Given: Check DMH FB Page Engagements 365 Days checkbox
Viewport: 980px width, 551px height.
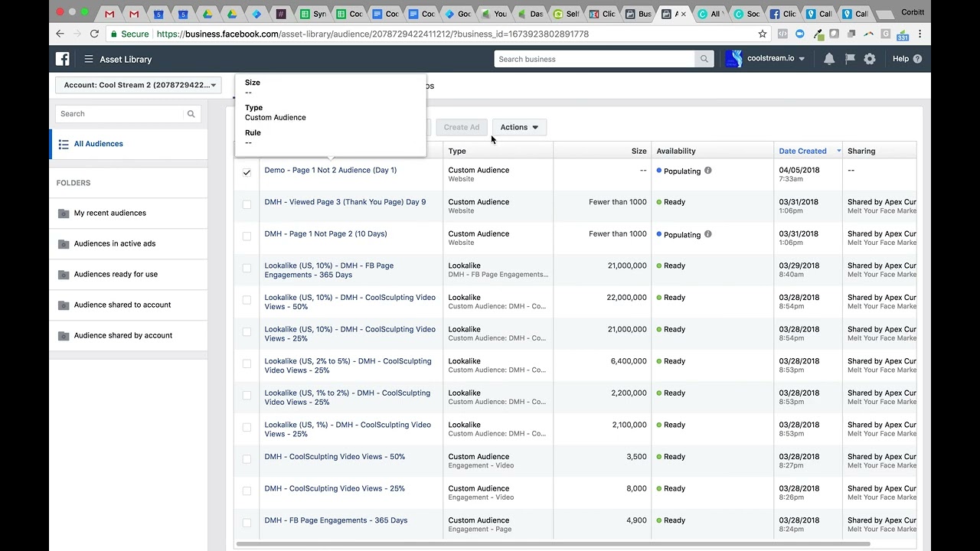Looking at the screenshot, I should point(247,523).
